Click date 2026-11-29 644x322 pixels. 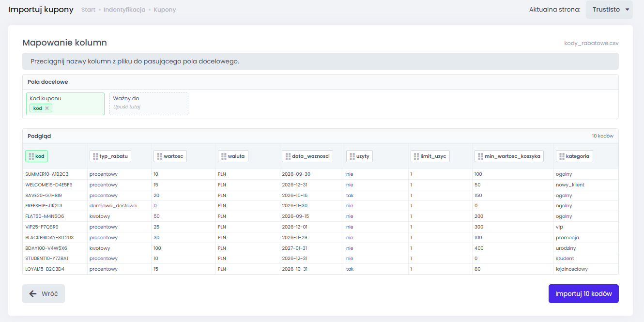[295, 237]
